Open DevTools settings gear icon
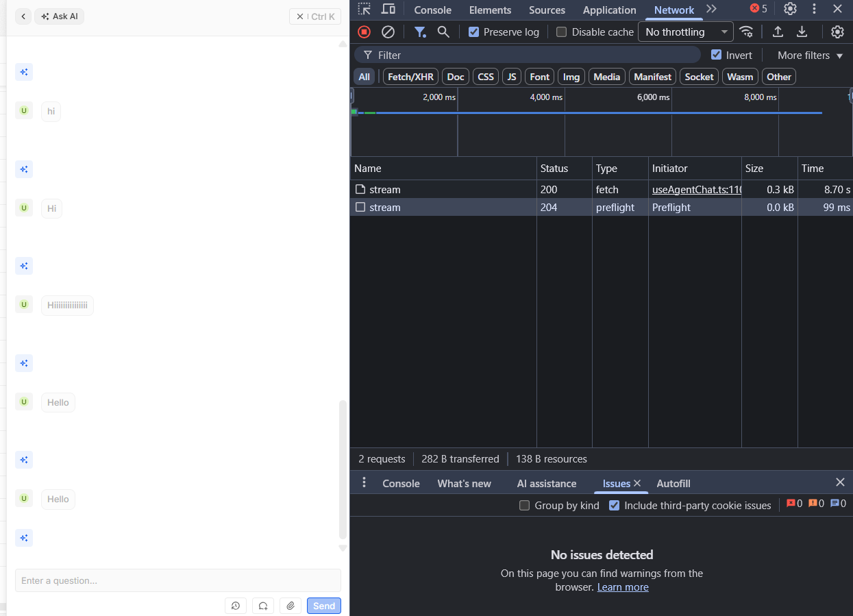This screenshot has width=853, height=616. pos(790,9)
